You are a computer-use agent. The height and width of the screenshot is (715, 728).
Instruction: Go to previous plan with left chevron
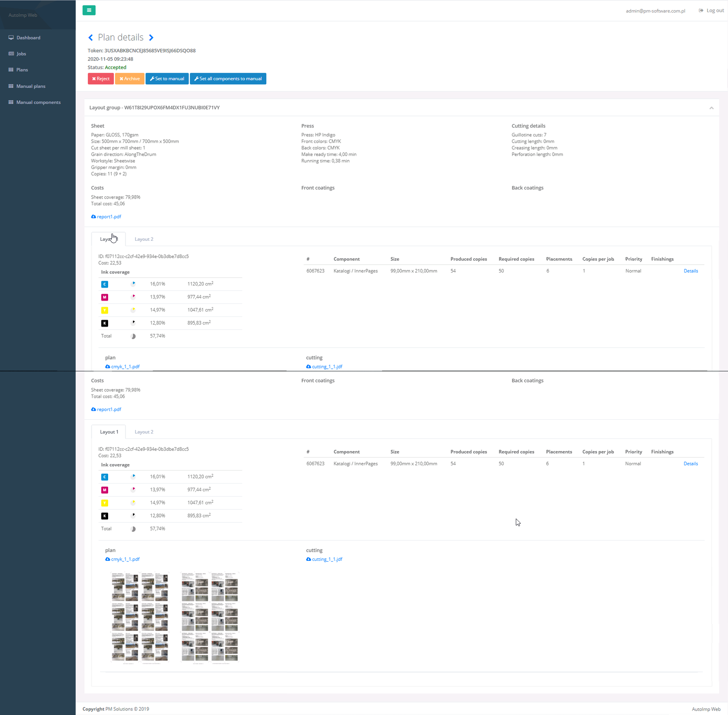91,38
